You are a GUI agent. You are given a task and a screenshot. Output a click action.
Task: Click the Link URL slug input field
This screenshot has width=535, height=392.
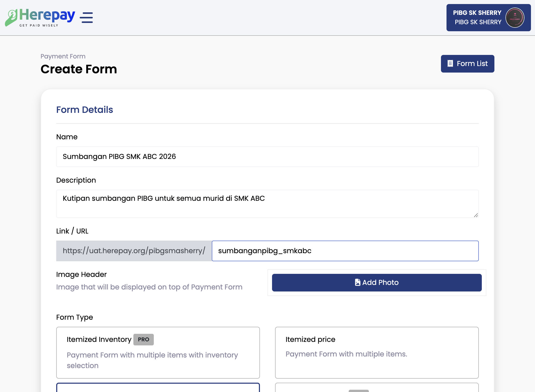click(345, 251)
